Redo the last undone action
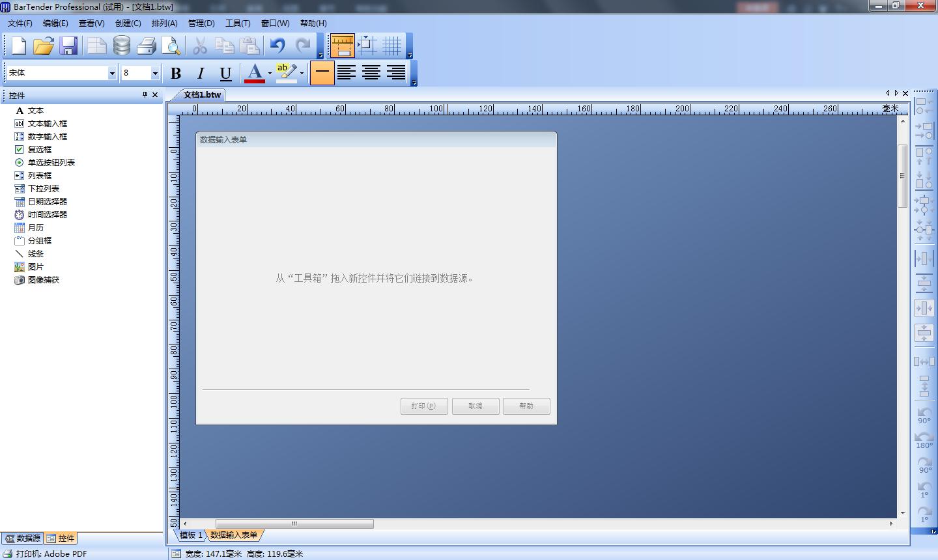The height and width of the screenshot is (560, 938). pos(303,46)
